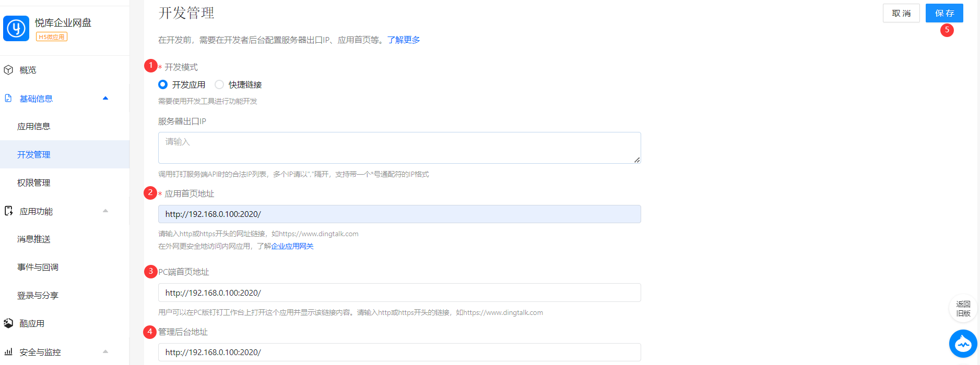
Task: Select the 快捷链接 radio button
Action: [x=219, y=84]
